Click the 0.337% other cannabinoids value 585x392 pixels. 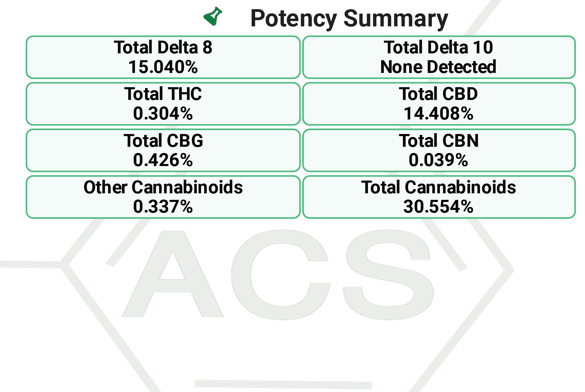pos(163,207)
